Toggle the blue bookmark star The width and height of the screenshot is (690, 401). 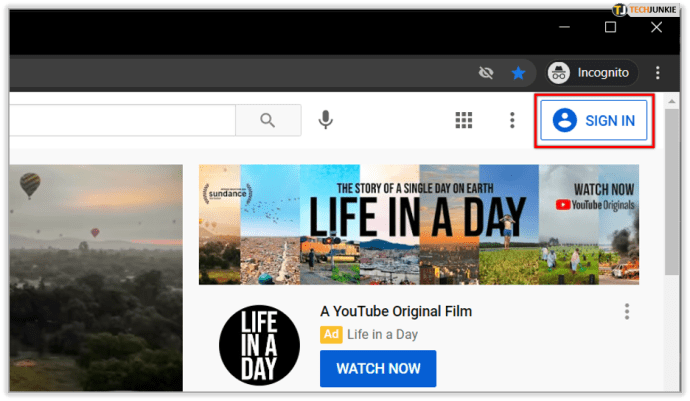pos(518,73)
